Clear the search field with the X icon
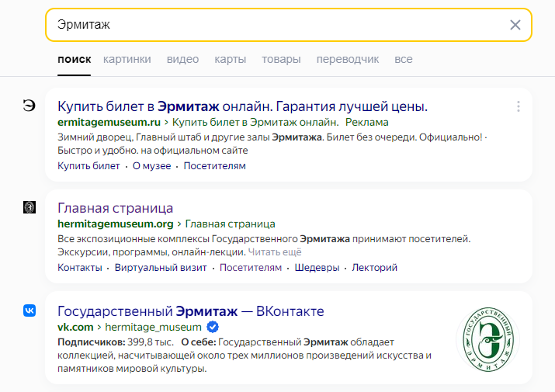The height and width of the screenshot is (392, 555). coord(515,25)
